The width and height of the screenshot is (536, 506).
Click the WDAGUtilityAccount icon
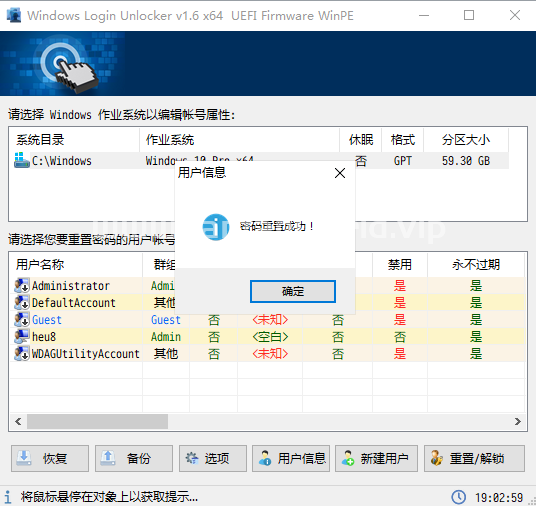click(x=22, y=354)
